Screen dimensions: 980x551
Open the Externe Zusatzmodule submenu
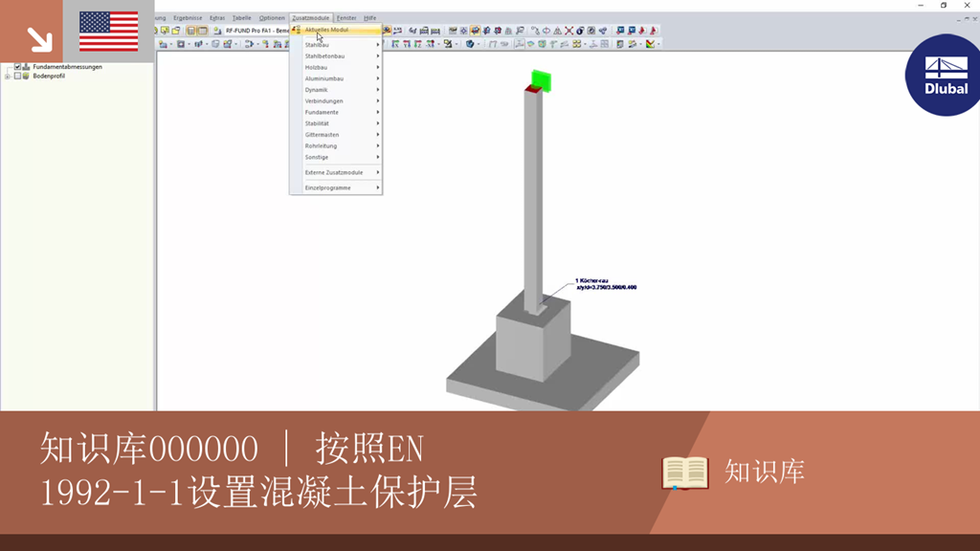click(x=336, y=172)
